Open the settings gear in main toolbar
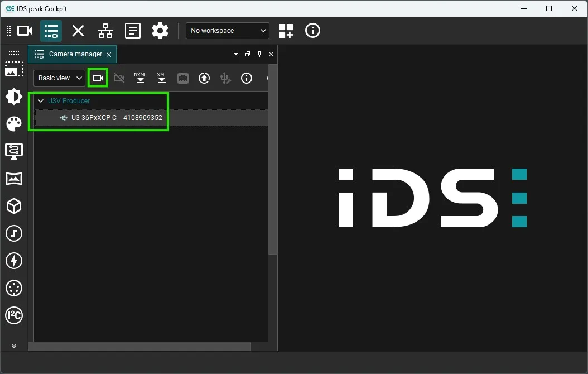588x374 pixels. [x=160, y=31]
